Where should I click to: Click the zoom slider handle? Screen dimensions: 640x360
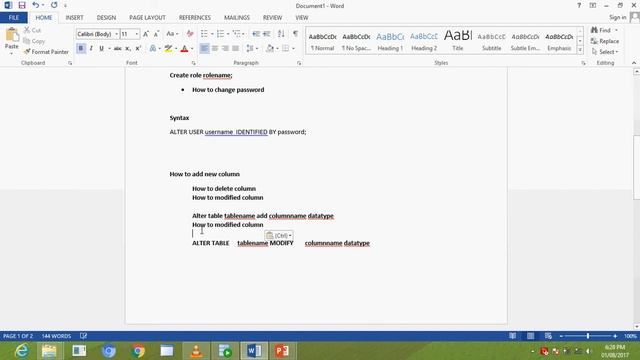[588, 336]
